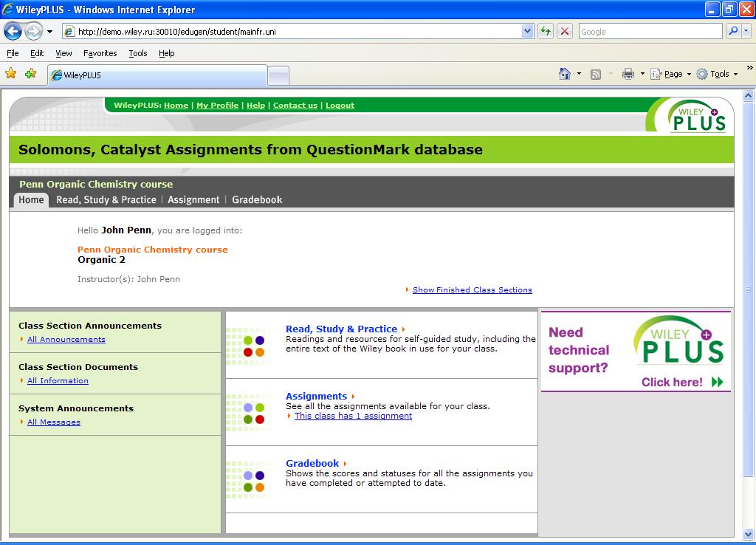The height and width of the screenshot is (545, 756).
Task: Open the Page command bar menu
Action: [671, 74]
